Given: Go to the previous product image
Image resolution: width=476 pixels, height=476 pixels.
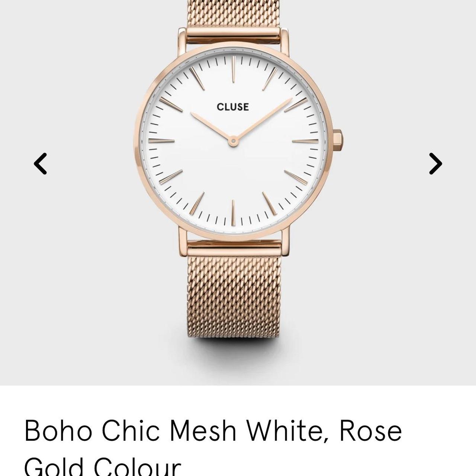Looking at the screenshot, I should (41, 163).
